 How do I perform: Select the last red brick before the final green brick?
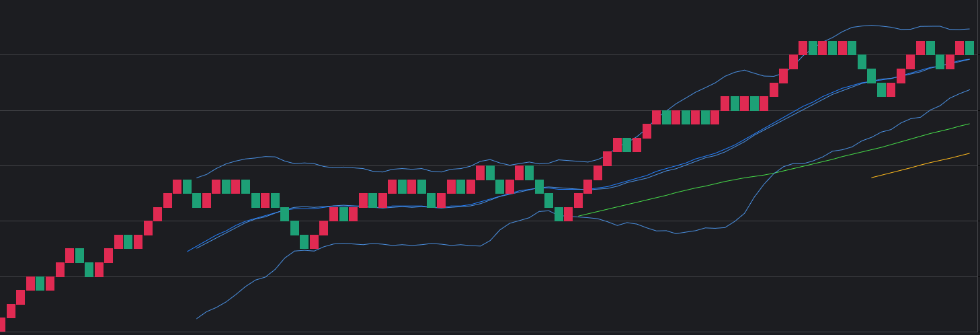click(959, 48)
